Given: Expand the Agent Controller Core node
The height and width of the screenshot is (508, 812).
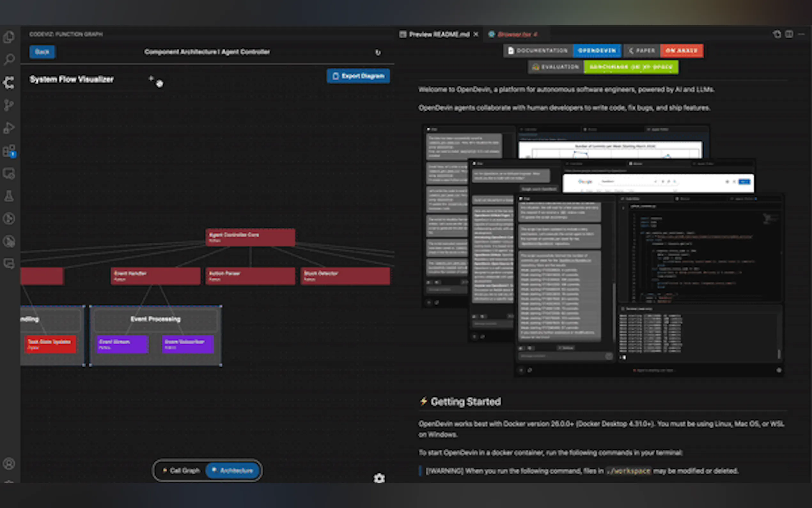Looking at the screenshot, I should point(250,237).
